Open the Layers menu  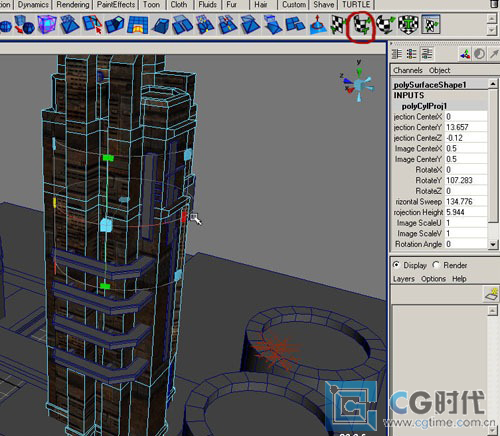pos(404,279)
